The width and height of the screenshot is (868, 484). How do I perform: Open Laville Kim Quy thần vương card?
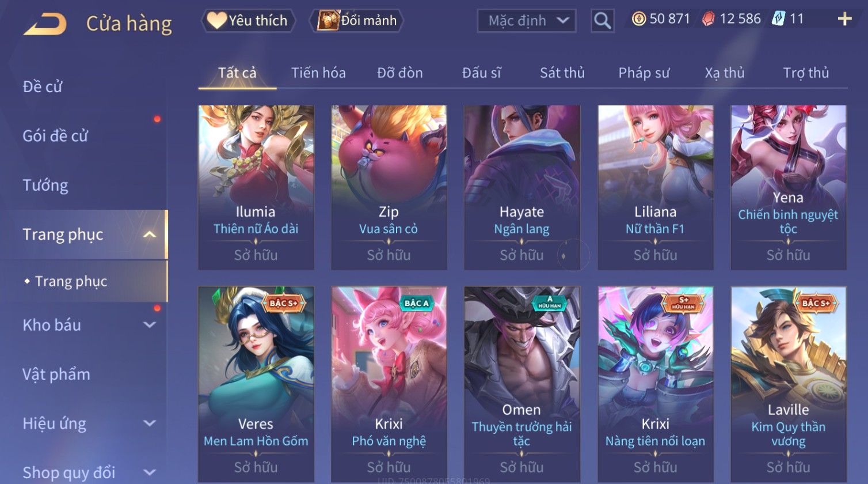(x=789, y=384)
